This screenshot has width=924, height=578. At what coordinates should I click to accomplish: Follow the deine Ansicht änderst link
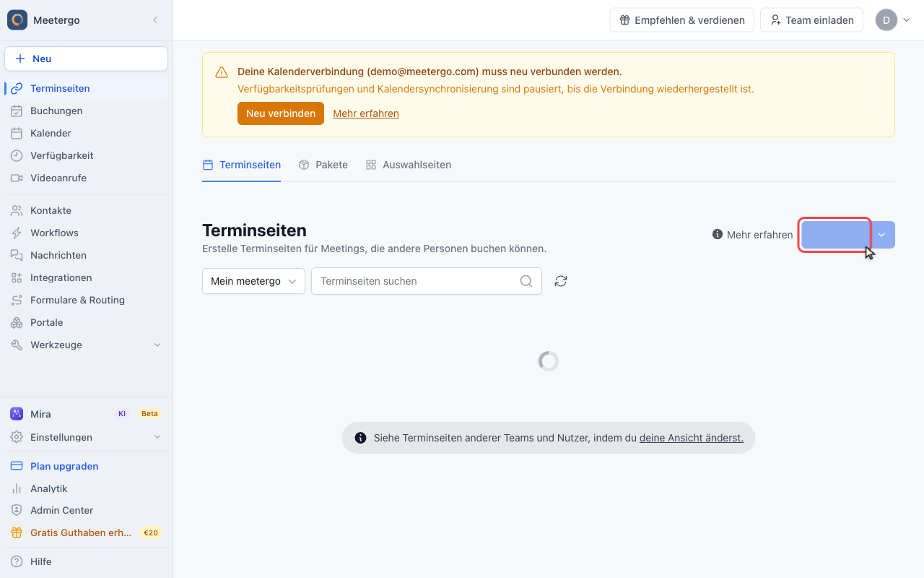tap(692, 438)
